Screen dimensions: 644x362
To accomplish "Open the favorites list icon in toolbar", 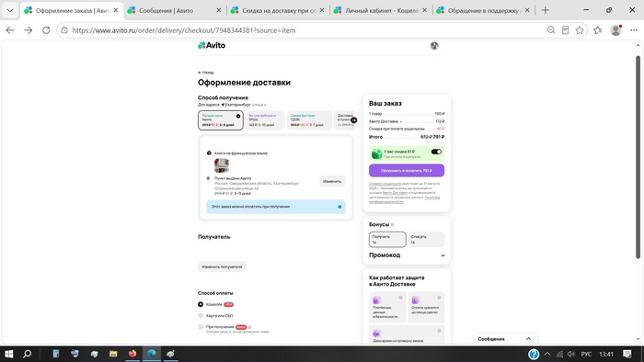I will tap(598, 30).
